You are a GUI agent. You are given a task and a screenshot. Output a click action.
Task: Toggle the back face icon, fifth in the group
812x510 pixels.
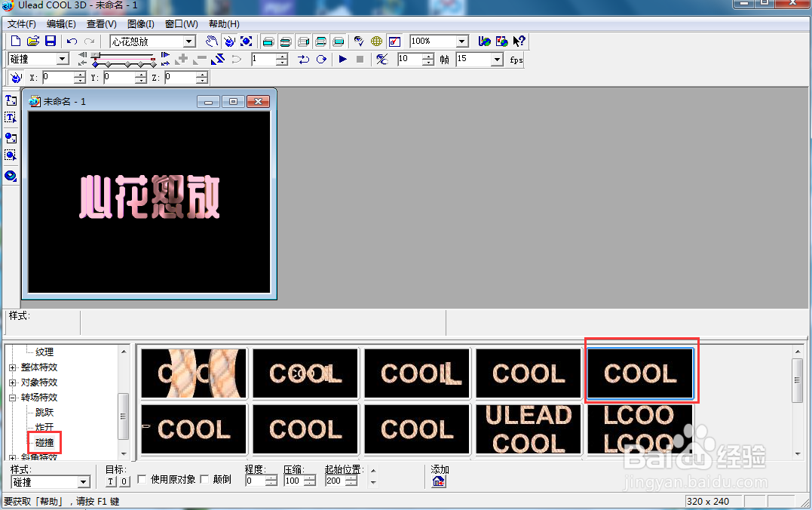(339, 41)
